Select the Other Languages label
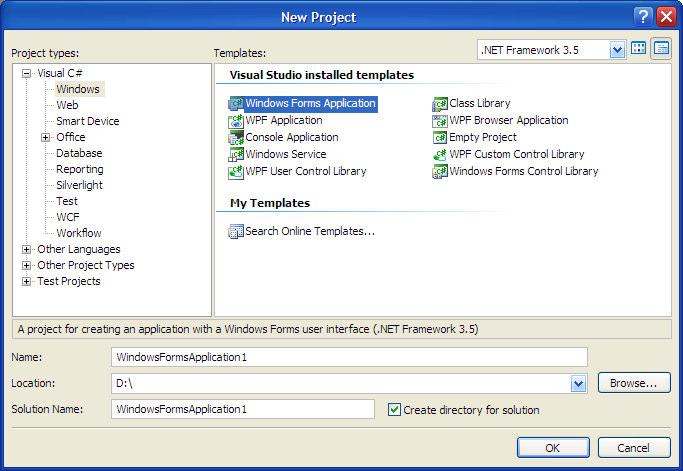This screenshot has width=683, height=471. click(x=79, y=249)
